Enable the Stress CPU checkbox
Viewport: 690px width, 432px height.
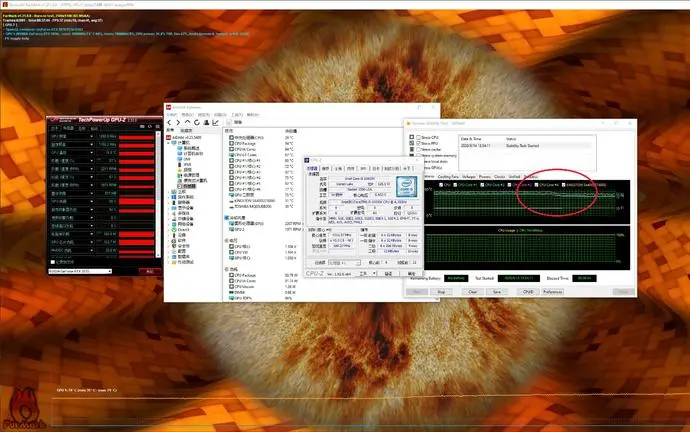pyautogui.click(x=418, y=137)
